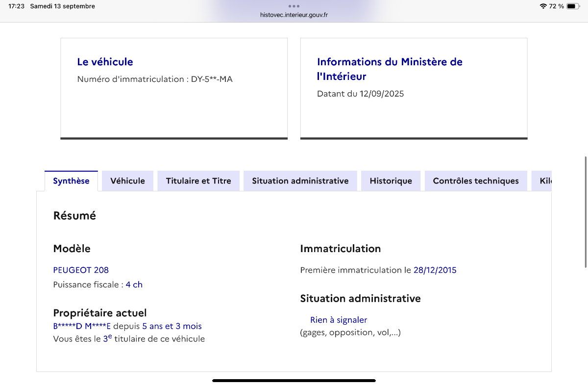Click the 'Immatriculation' heading
This screenshot has height=386, width=588.
click(341, 249)
